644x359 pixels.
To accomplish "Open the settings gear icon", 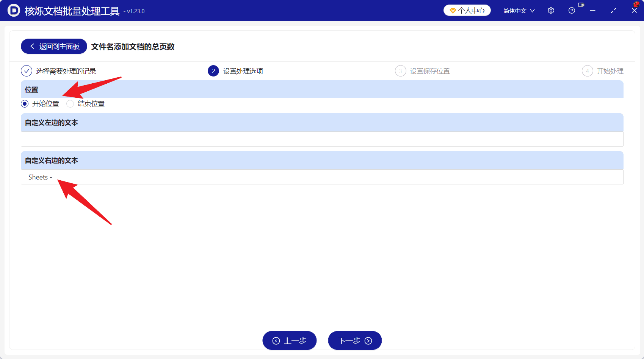I will (x=551, y=11).
